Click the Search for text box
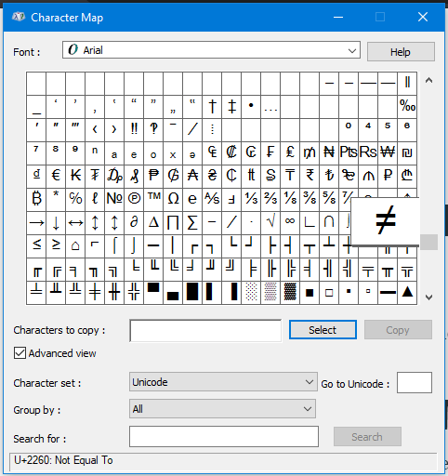Viewport: 448px width, 476px height. click(x=224, y=436)
